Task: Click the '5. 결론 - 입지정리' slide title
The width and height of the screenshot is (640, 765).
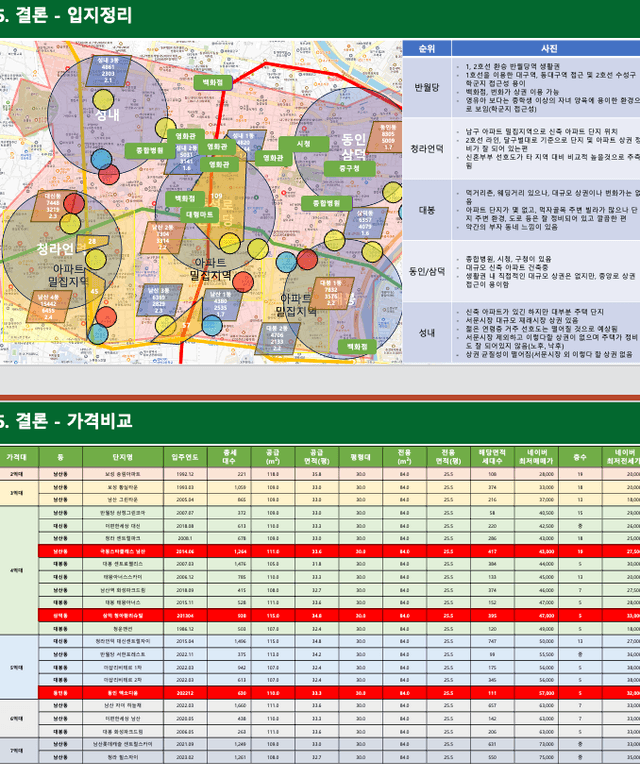Action: (66, 15)
